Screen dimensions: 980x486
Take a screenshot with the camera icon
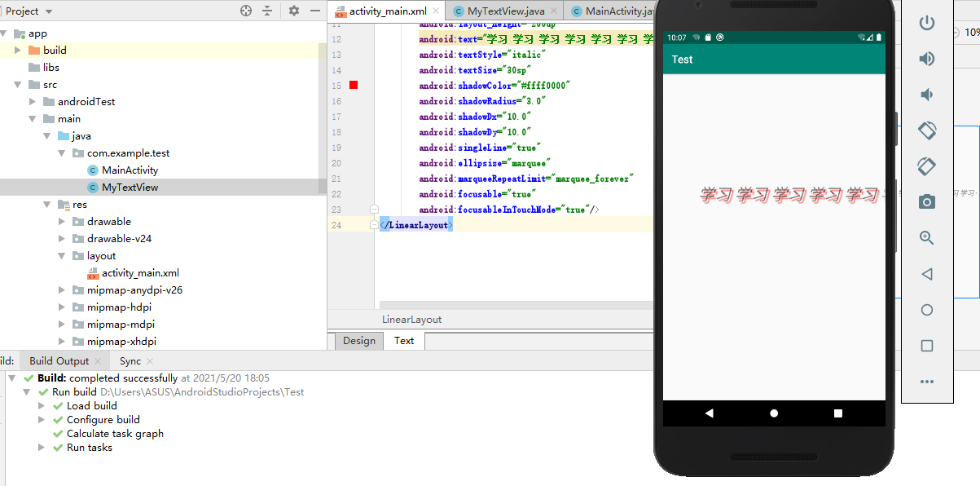tap(926, 202)
